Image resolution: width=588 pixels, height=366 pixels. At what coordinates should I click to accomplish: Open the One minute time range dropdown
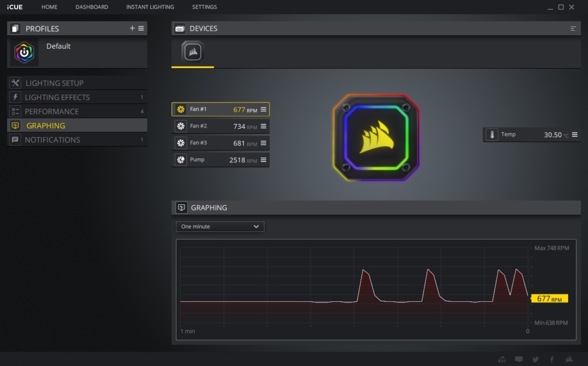220,227
